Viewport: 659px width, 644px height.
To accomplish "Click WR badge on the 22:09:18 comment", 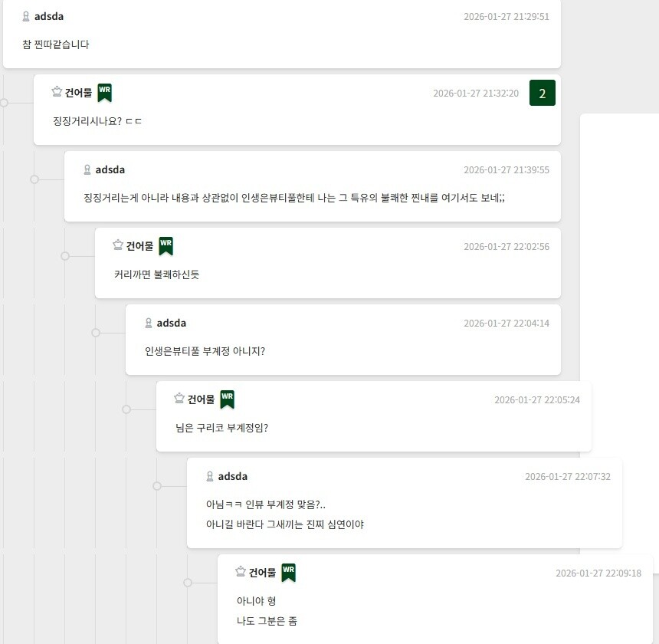I will point(289,573).
